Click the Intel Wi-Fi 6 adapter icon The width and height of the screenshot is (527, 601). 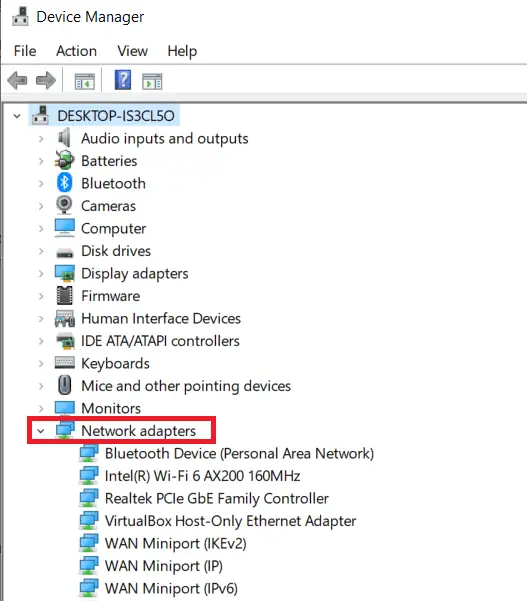click(x=89, y=476)
